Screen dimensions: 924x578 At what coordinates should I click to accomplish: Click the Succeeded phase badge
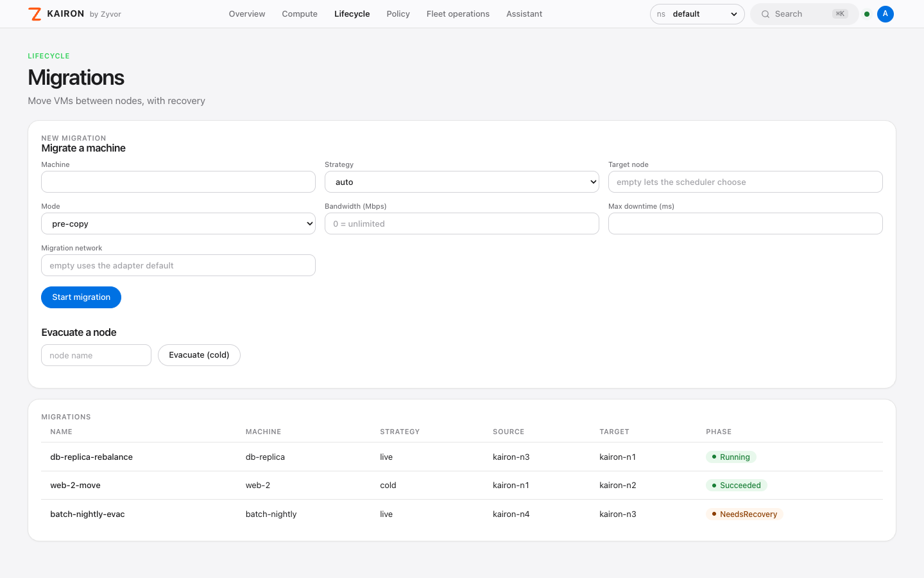pyautogui.click(x=737, y=486)
